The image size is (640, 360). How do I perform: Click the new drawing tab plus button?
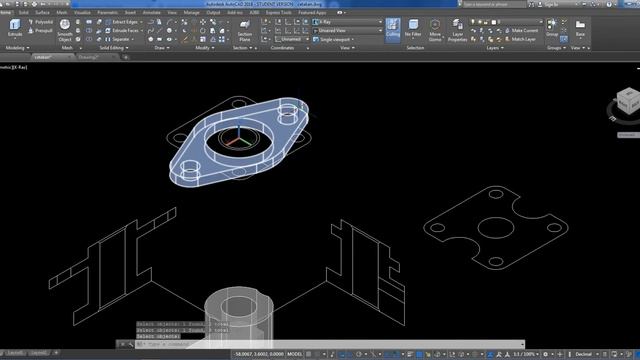[126, 57]
